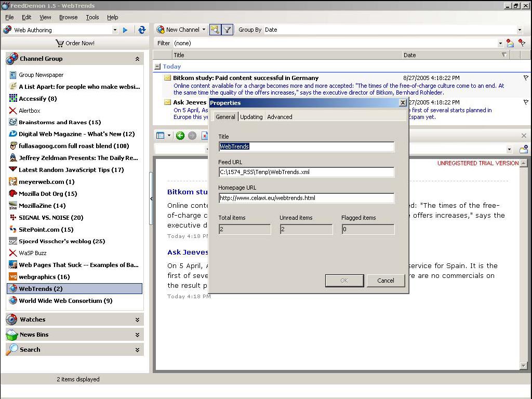Switch to the Updating tab in Properties
The width and height of the screenshot is (532, 399).
(x=251, y=117)
